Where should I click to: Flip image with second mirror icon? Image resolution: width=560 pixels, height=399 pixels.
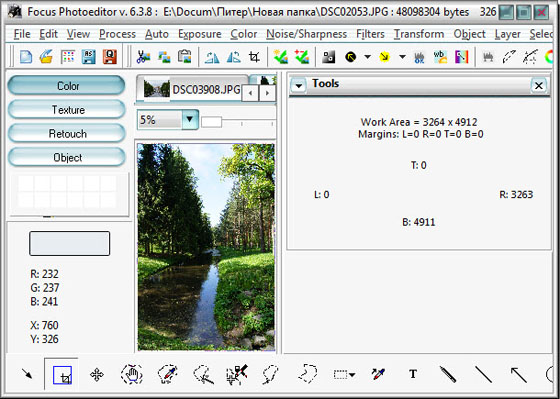pyautogui.click(x=234, y=57)
